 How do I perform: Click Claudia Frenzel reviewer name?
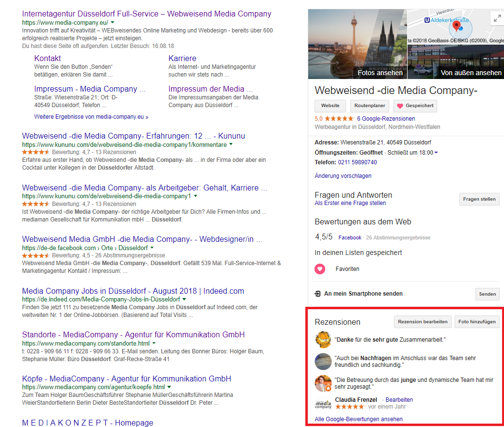[356, 400]
